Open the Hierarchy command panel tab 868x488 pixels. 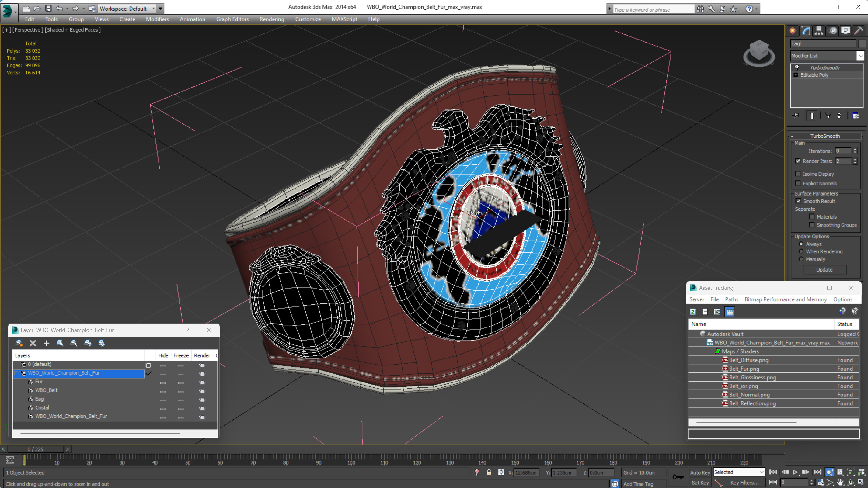(819, 31)
